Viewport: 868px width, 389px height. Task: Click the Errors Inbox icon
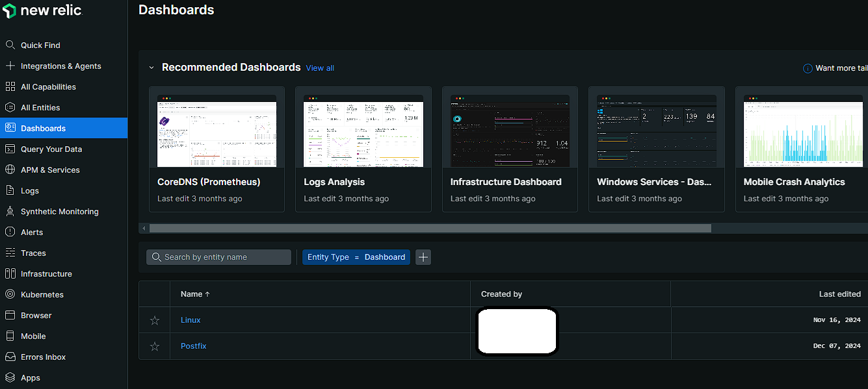10,357
